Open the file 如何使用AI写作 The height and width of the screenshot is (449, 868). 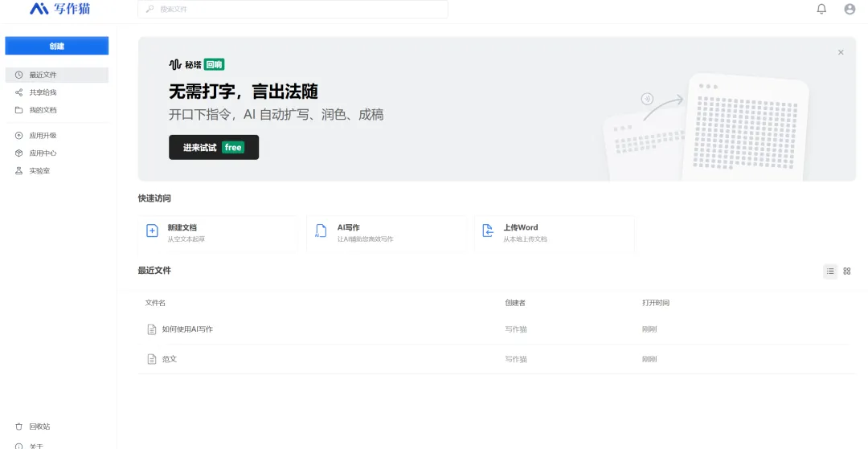click(187, 329)
